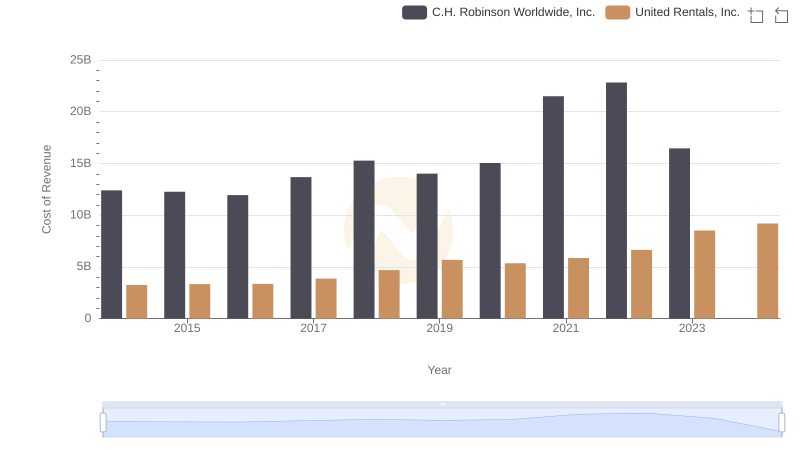Image resolution: width=800 pixels, height=461 pixels.
Task: Select the C.H. Robinson bar for 2017
Action: coord(301,248)
